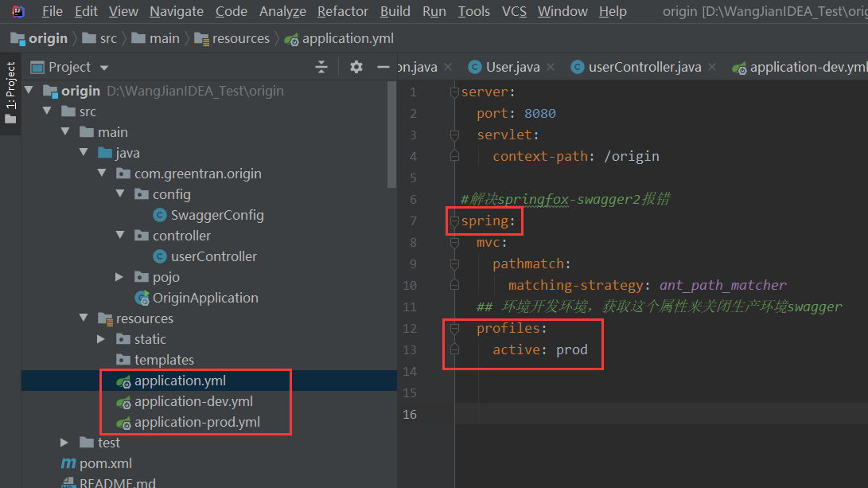Click the origin breadcrumb in navigation bar
This screenshot has height=488, width=868.
[x=39, y=38]
